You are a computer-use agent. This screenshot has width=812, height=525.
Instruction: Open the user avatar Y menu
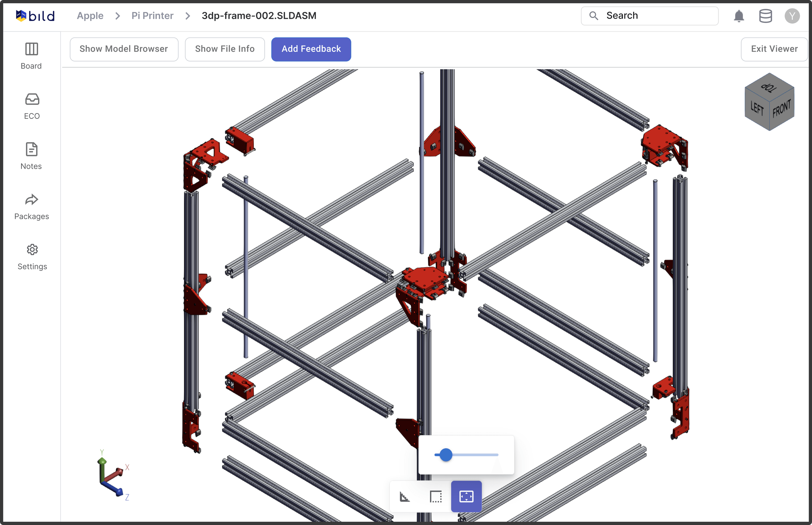pyautogui.click(x=792, y=16)
